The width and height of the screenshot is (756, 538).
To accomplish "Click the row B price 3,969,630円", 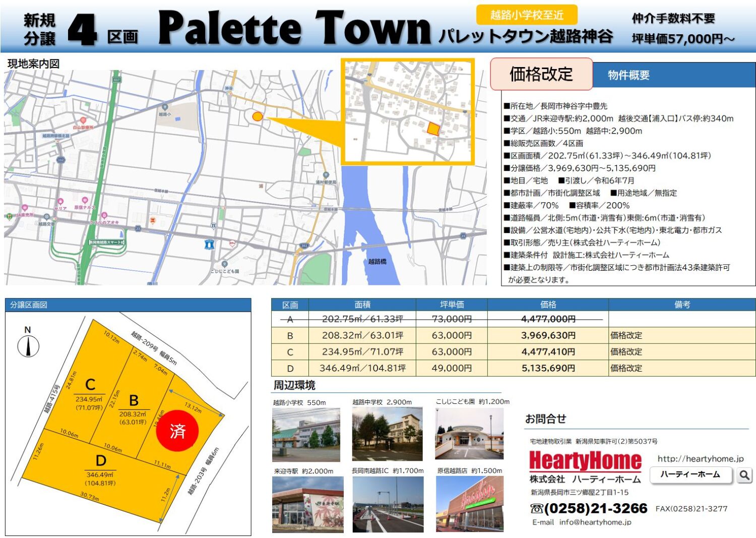I will (x=548, y=335).
